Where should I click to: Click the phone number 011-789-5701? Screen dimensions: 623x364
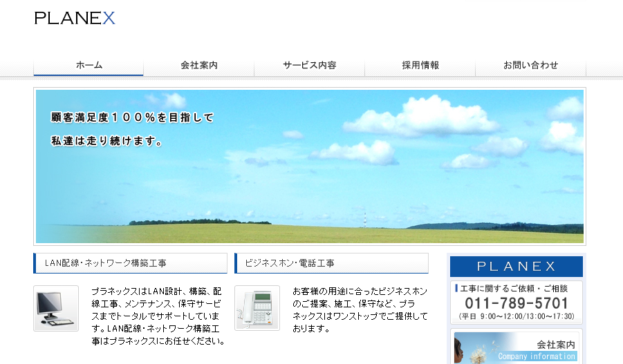coord(517,303)
